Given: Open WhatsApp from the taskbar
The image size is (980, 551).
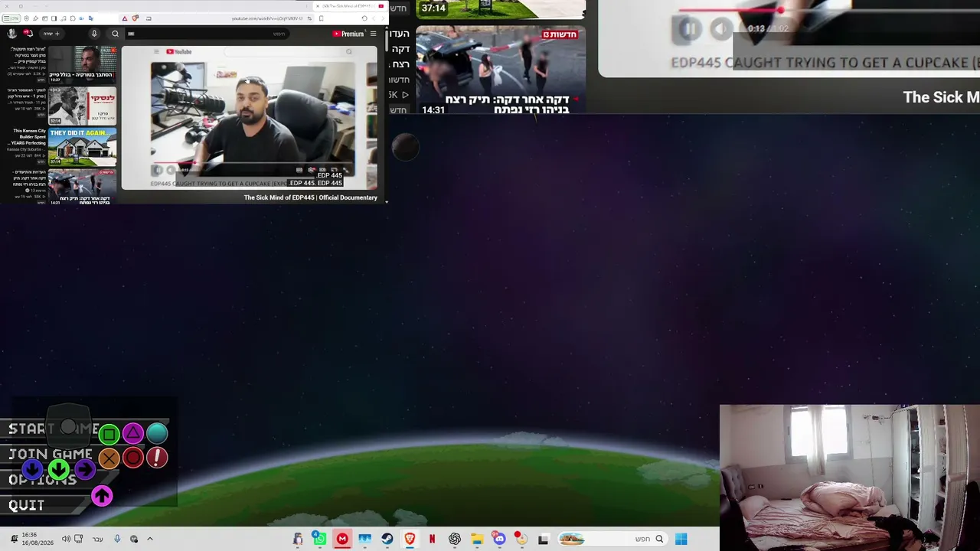Looking at the screenshot, I should click(319, 539).
